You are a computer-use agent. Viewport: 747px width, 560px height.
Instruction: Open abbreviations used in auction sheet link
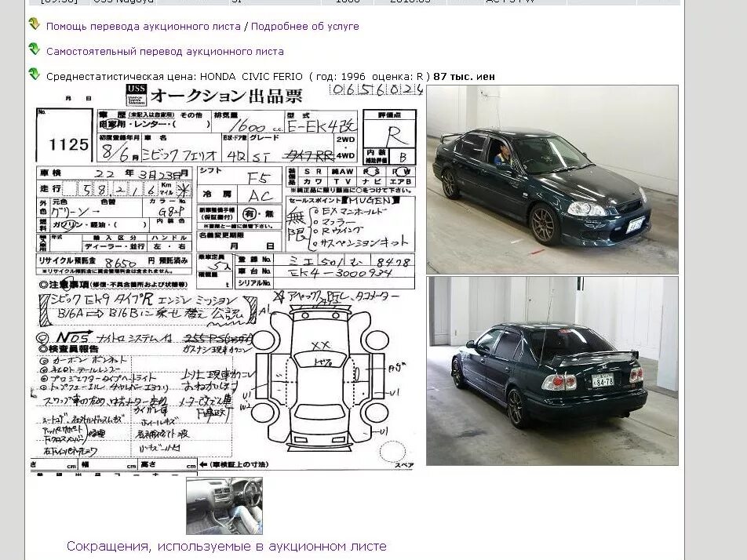(226, 546)
